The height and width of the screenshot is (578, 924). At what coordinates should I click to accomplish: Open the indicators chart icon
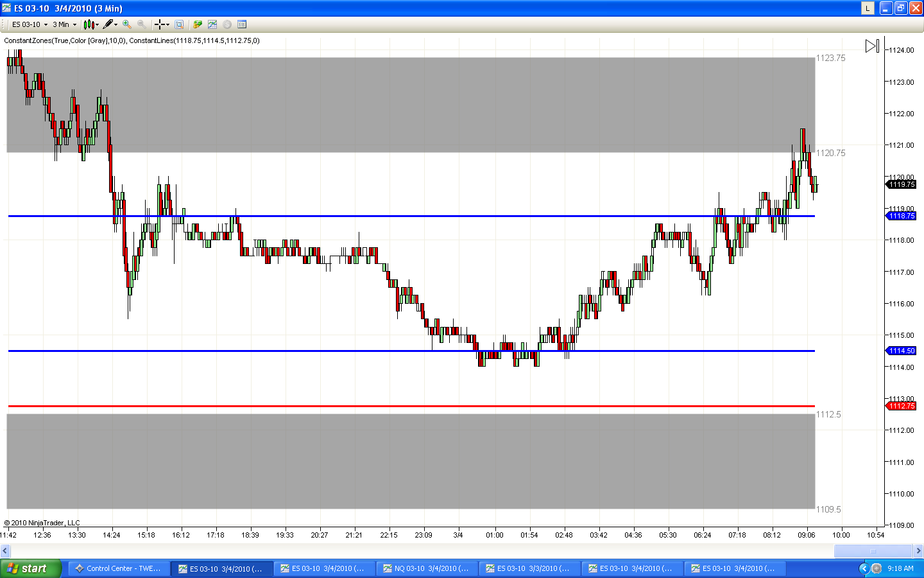pos(212,24)
